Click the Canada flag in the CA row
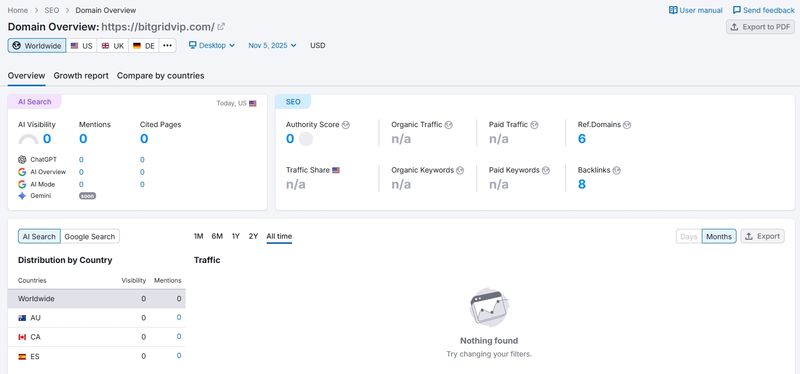Viewport: 800px width, 374px height. pos(22,337)
